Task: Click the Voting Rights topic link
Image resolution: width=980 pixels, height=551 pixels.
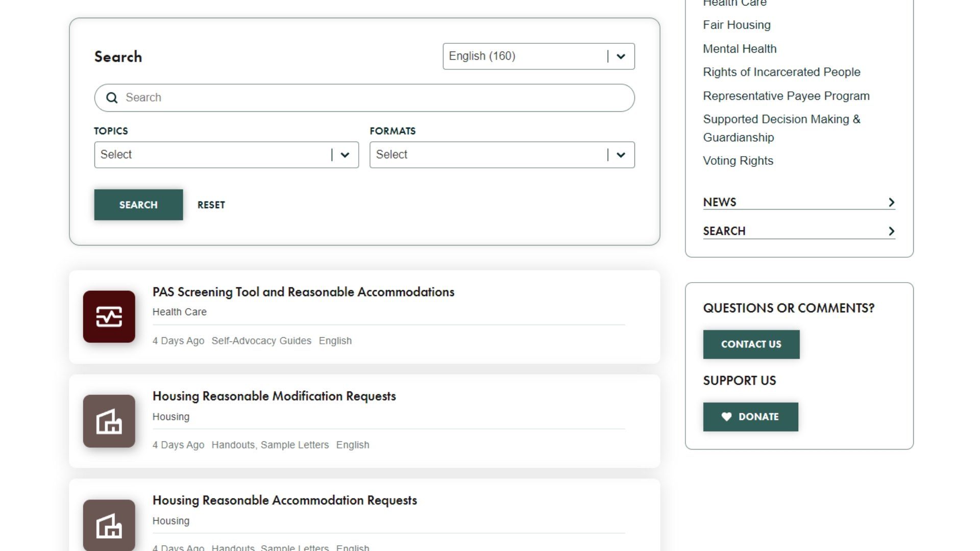Action: 739,161
